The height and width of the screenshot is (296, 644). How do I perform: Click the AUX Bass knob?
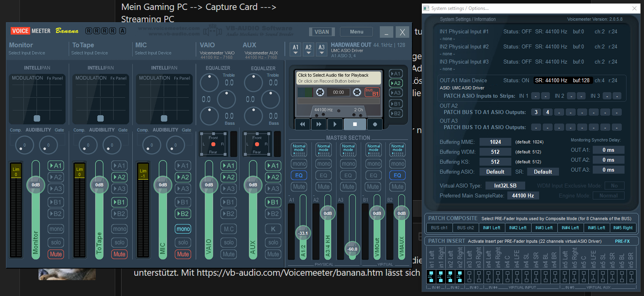tap(253, 116)
